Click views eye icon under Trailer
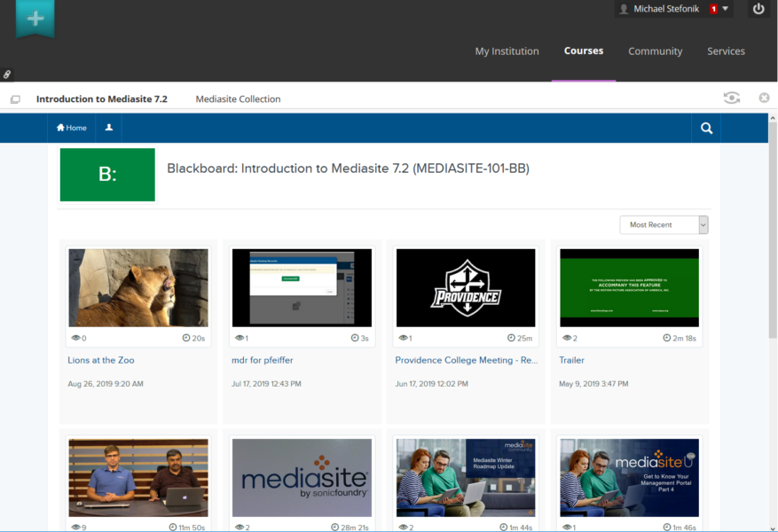The image size is (778, 532). (567, 338)
